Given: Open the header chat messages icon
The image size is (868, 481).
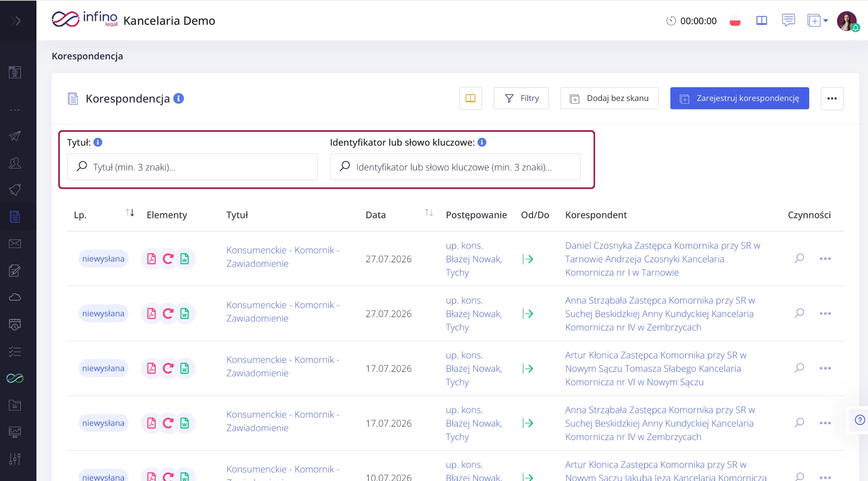Looking at the screenshot, I should tap(788, 20).
